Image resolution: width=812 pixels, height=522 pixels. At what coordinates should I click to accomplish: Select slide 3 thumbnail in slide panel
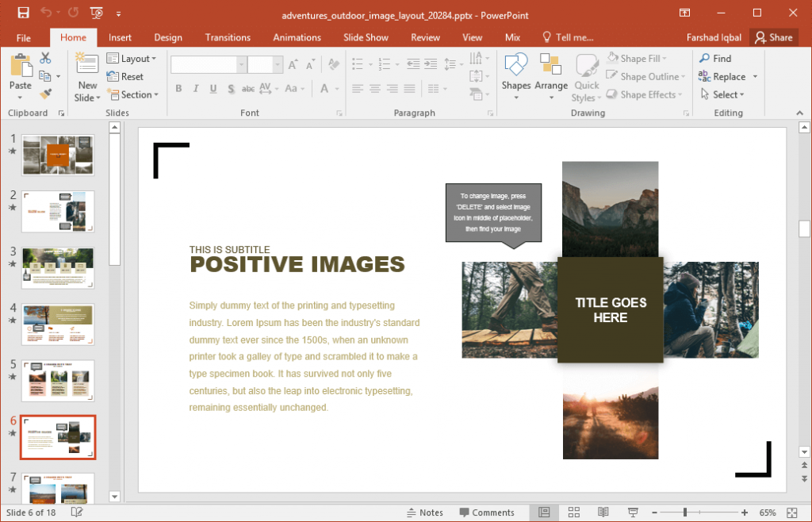[57, 267]
